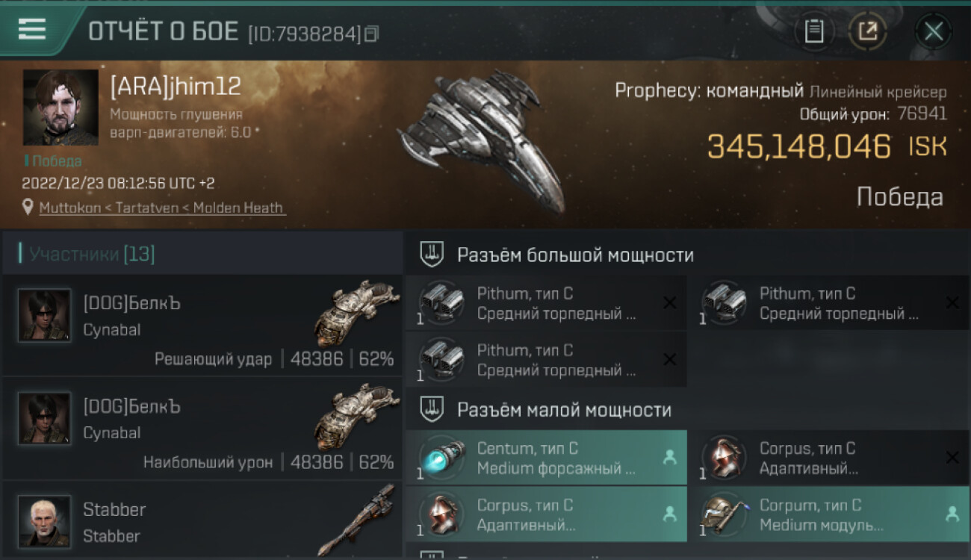Viewport: 971px width, 560px height.
Task: Click person marker on Corpum Medium module
Action: 952,514
